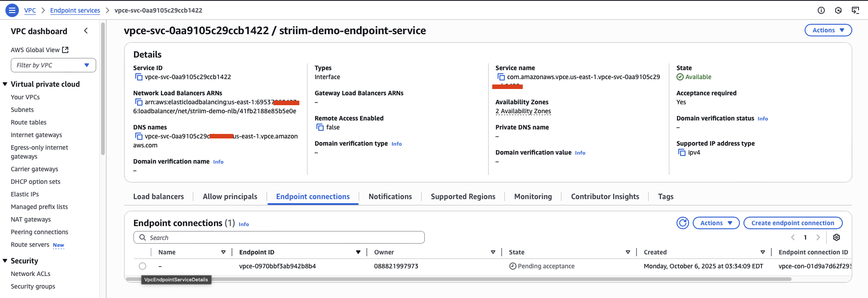
Task: Select the vpce-0970bbf3ab942b8b4 endpoint radio button
Action: pyautogui.click(x=142, y=266)
